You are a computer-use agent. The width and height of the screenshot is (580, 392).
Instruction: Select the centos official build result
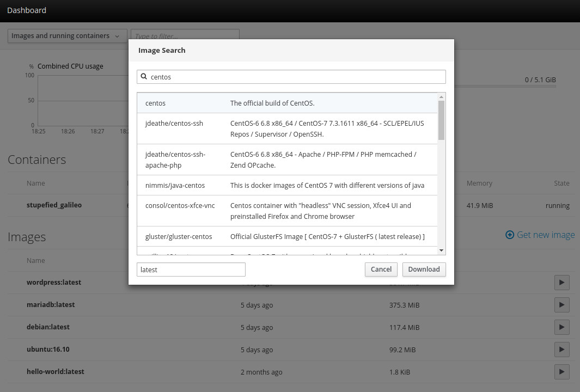[287, 103]
